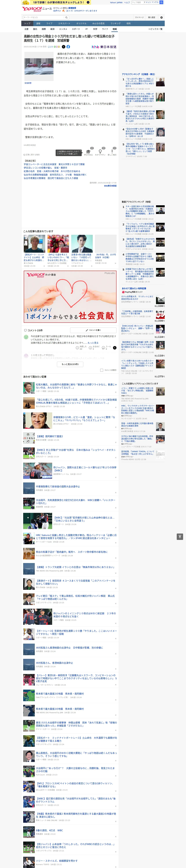Open the 国際 category
186x868 pixels.
coord(44,29)
